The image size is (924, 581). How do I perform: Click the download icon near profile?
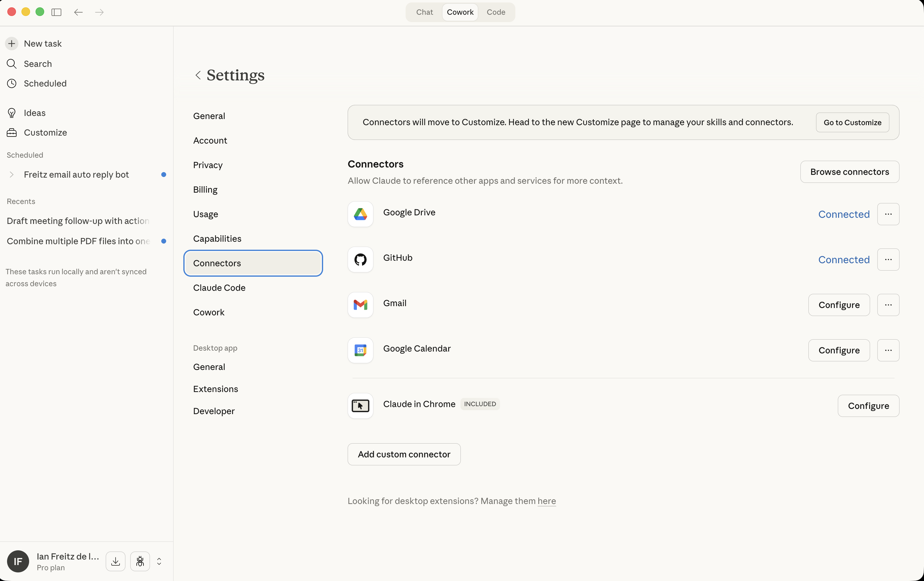[116, 561]
